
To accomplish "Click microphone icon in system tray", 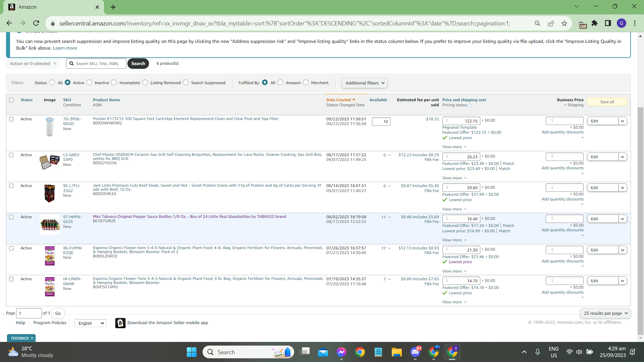I will point(538,352).
